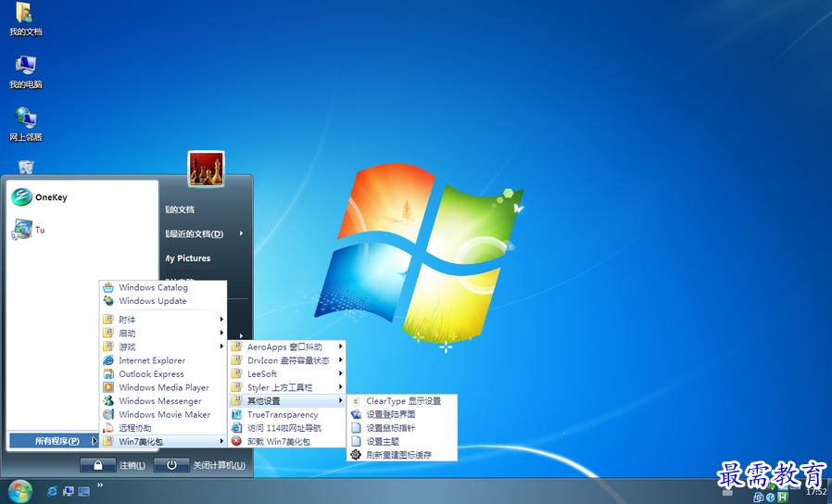832x504 pixels.
Task: Run 刷新重建图标缓存 gear entry
Action: (402, 455)
